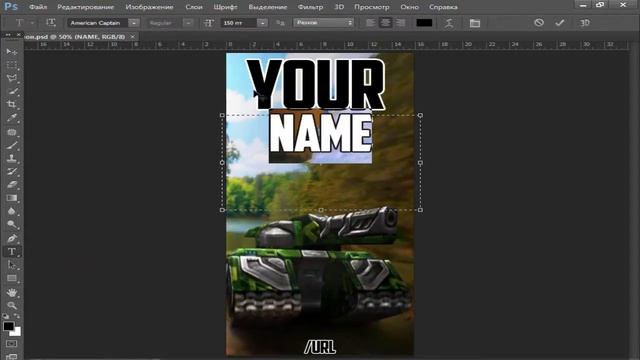
Task: Center the text alignment
Action: [x=386, y=23]
